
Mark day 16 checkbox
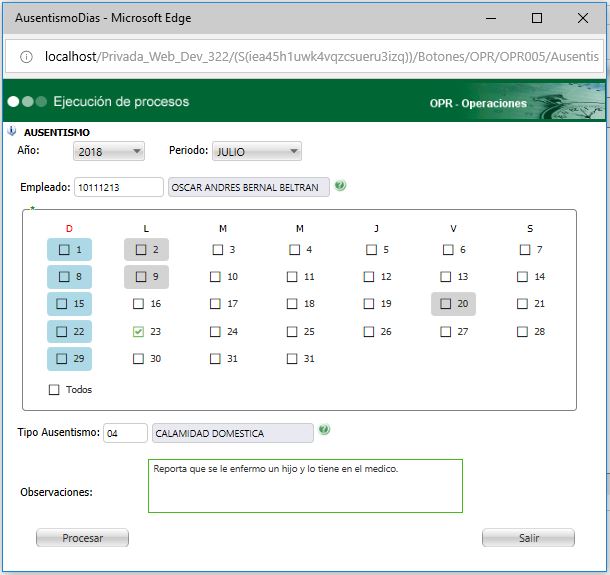[138, 304]
